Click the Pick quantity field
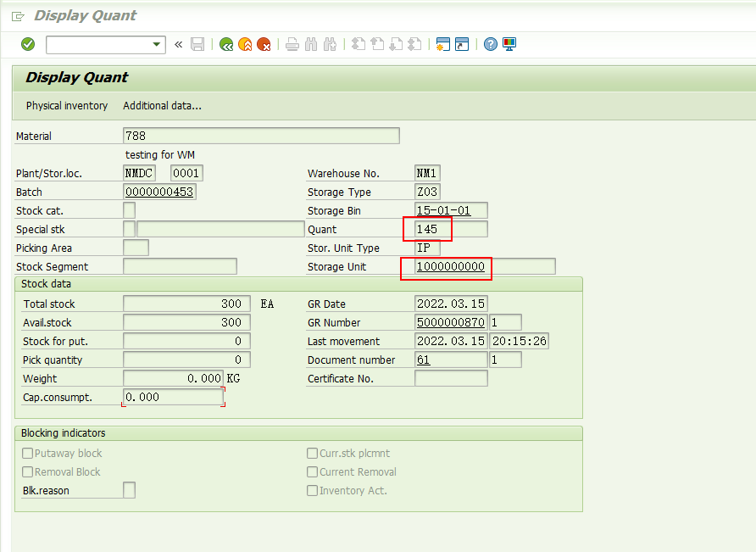The width and height of the screenshot is (756, 552). coord(186,360)
